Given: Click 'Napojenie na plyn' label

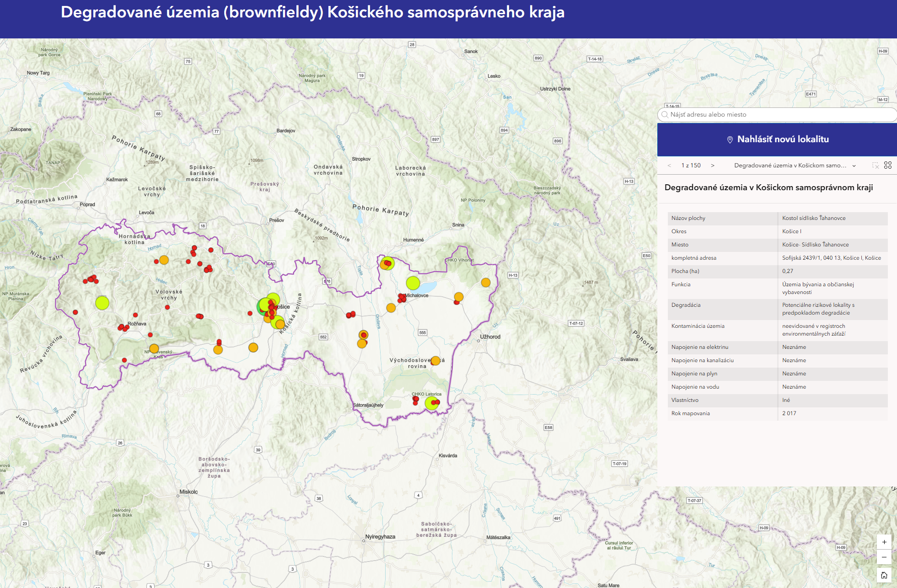Looking at the screenshot, I should tap(694, 374).
